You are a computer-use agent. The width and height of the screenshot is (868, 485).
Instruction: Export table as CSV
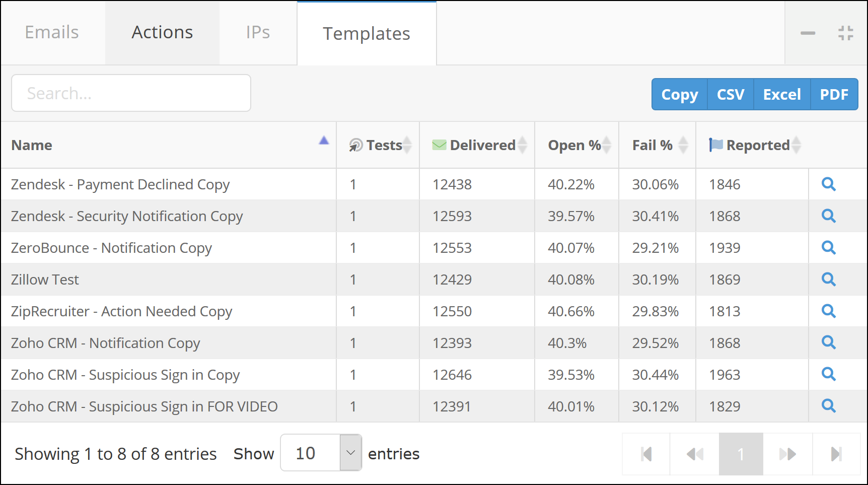731,94
